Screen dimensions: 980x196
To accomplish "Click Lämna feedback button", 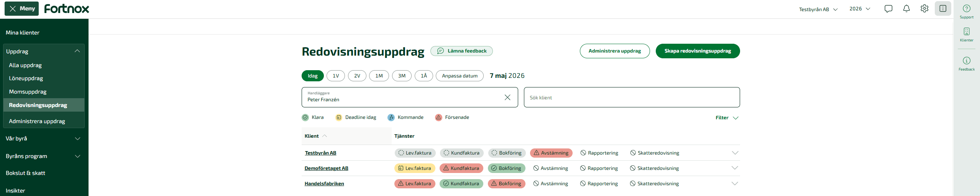I will point(462,51).
